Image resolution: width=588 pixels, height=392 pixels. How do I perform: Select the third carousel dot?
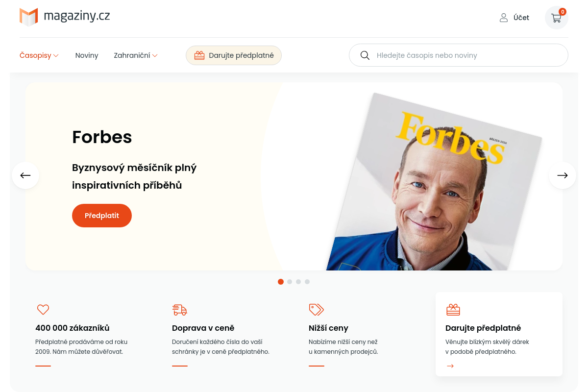coord(298,282)
